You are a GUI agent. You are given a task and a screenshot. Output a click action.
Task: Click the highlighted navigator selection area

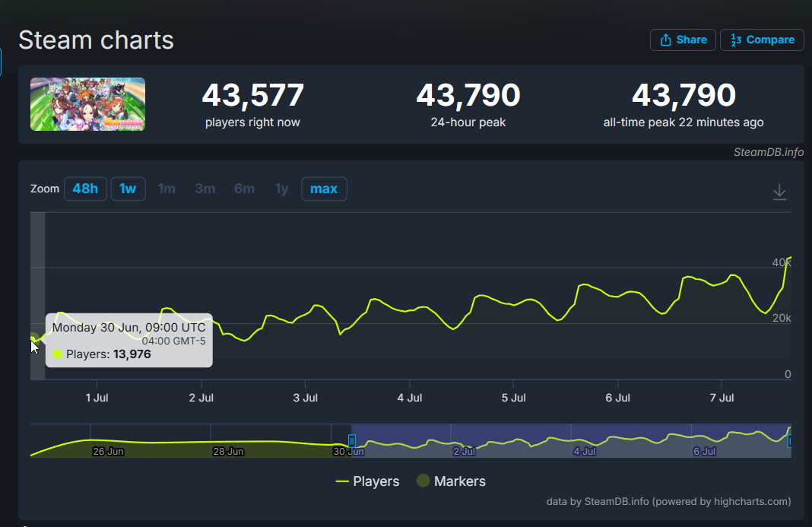[x=571, y=440]
